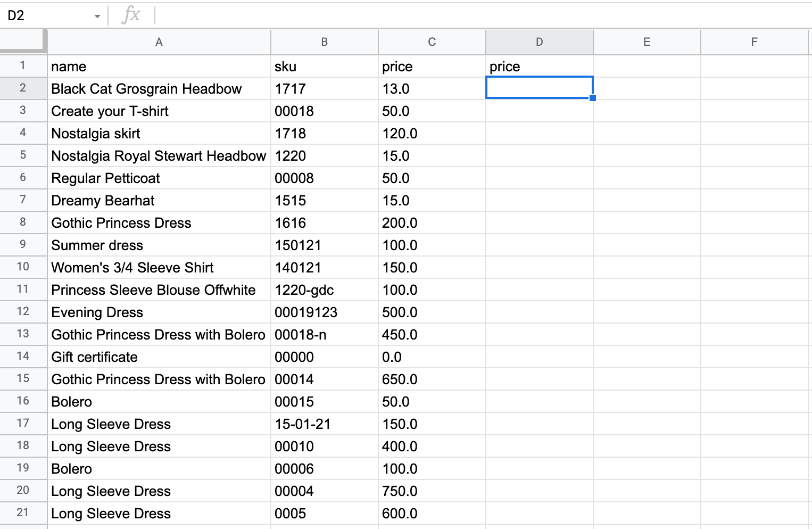Select the price cell showing 500.0
The height and width of the screenshot is (529, 812).
[432, 312]
